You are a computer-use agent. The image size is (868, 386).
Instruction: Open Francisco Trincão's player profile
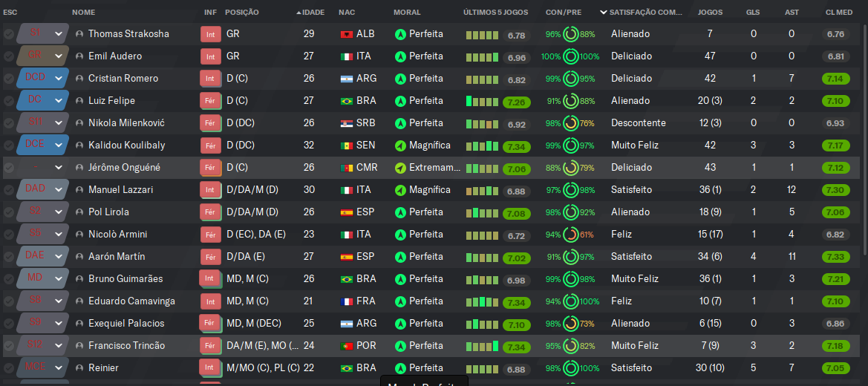(x=127, y=346)
